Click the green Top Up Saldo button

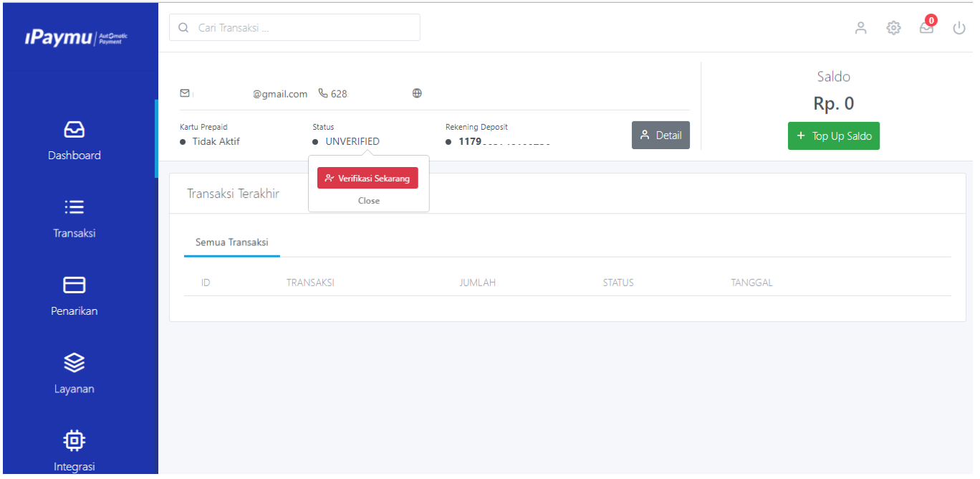click(x=833, y=136)
